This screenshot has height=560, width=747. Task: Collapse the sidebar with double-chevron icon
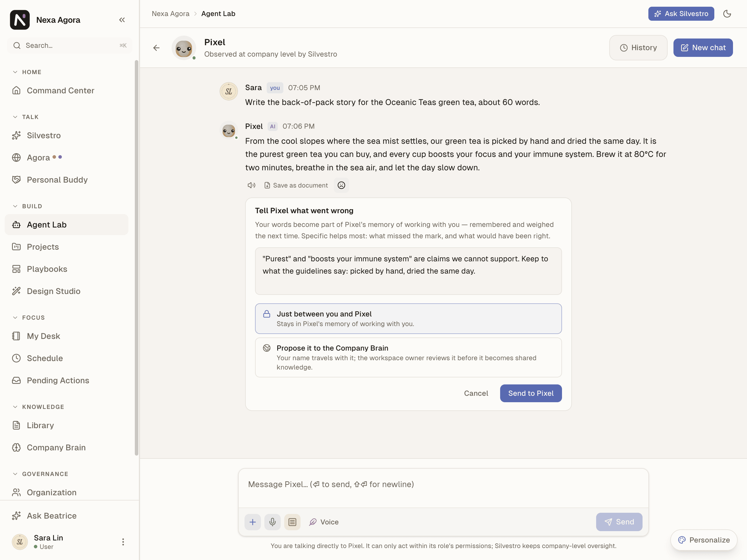[x=122, y=20]
